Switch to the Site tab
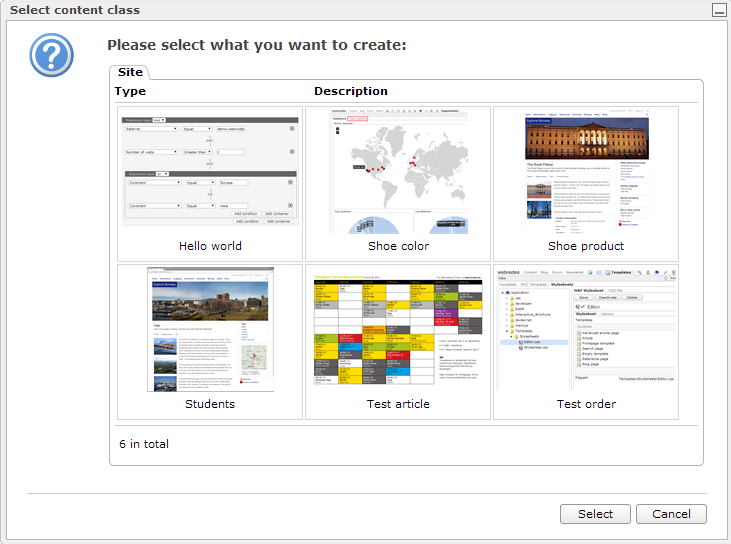The image size is (731, 544). (x=130, y=72)
